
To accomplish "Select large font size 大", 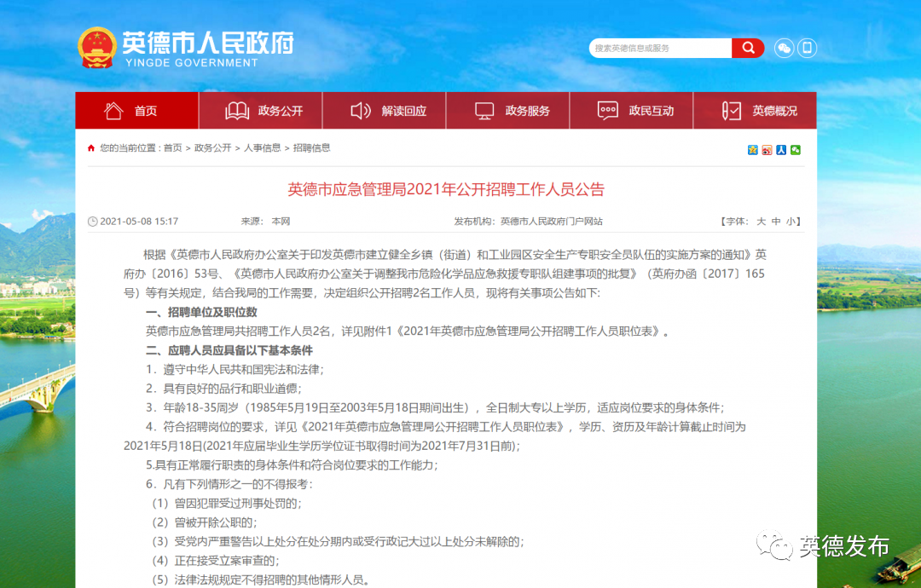I will point(762,222).
